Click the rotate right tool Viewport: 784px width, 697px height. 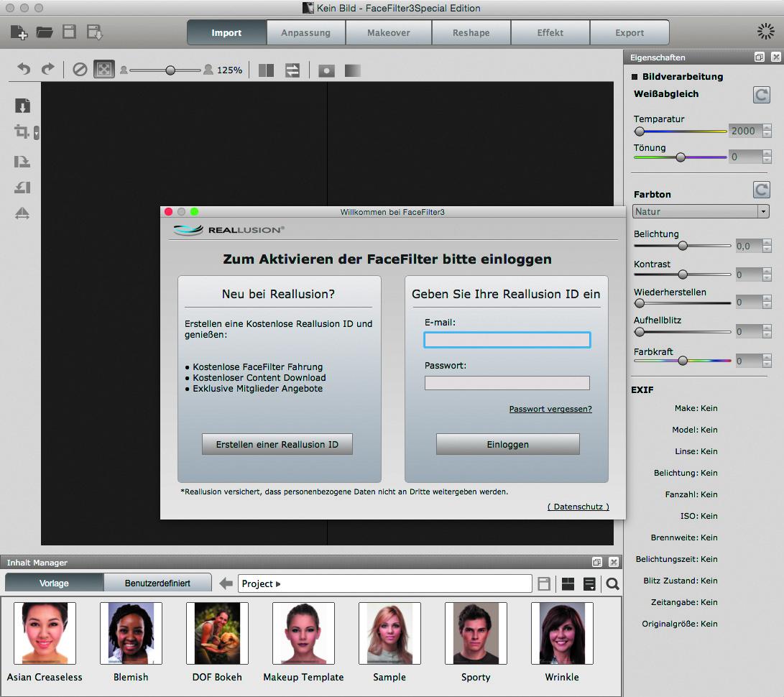[22, 161]
